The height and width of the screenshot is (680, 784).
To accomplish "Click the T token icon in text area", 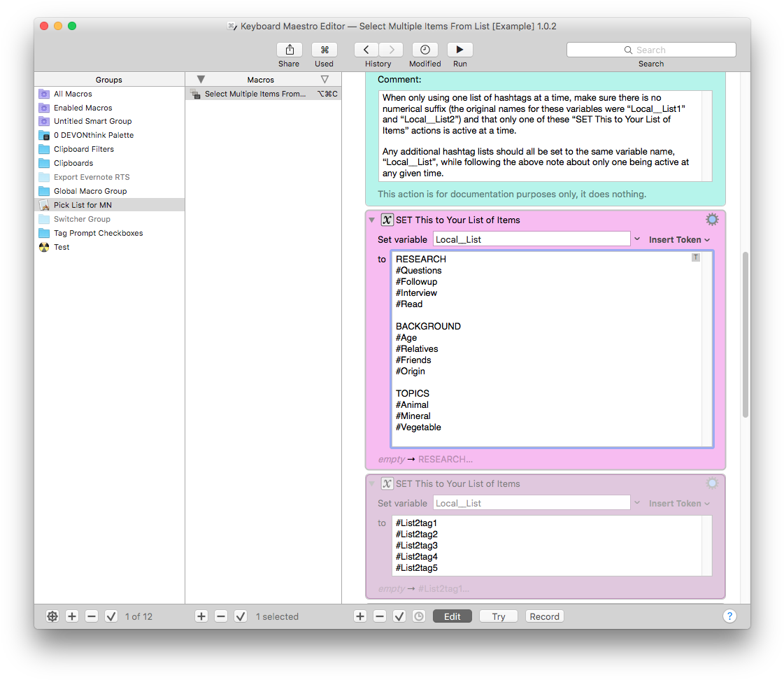I will [695, 257].
